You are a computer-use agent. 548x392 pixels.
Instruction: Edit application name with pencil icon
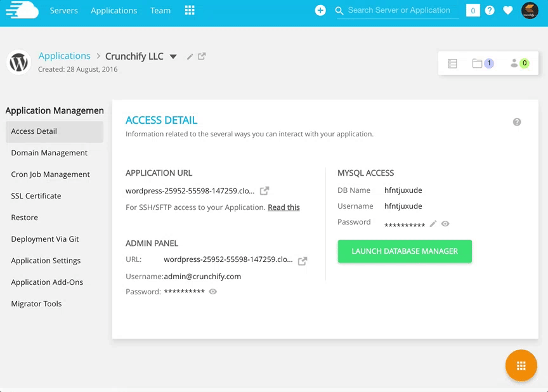pos(190,56)
